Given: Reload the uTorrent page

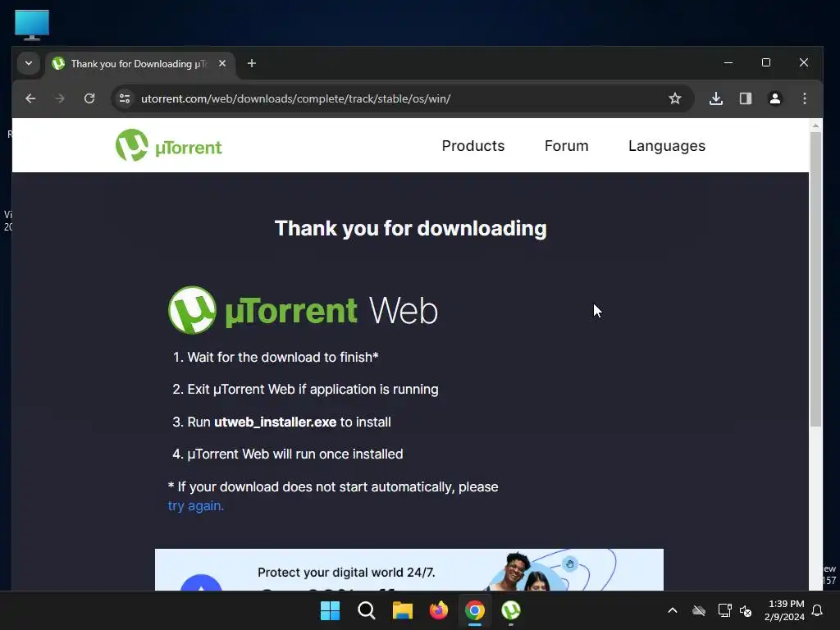Looking at the screenshot, I should (x=89, y=98).
